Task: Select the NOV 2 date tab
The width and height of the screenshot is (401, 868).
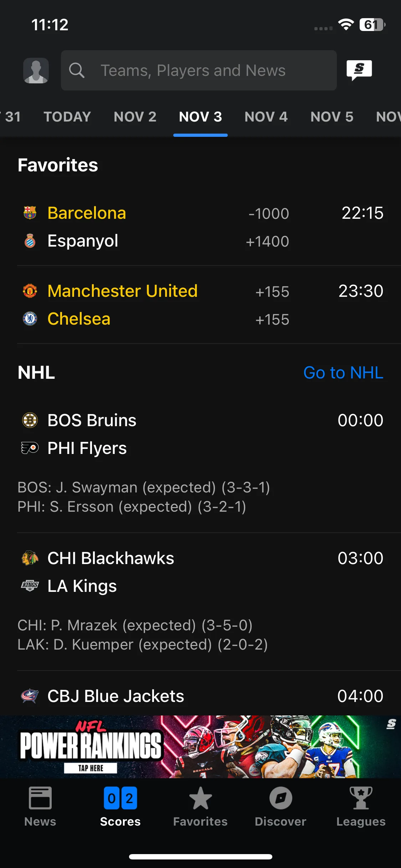Action: (x=135, y=117)
